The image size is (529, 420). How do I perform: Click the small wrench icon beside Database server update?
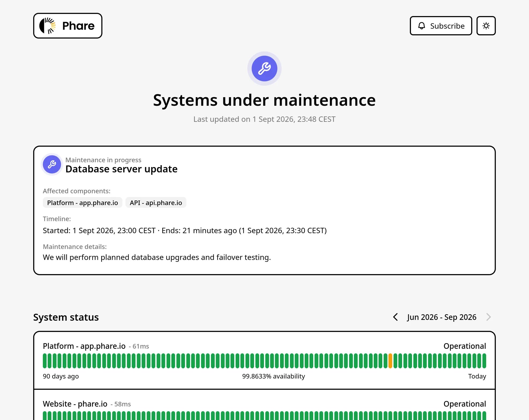52,164
